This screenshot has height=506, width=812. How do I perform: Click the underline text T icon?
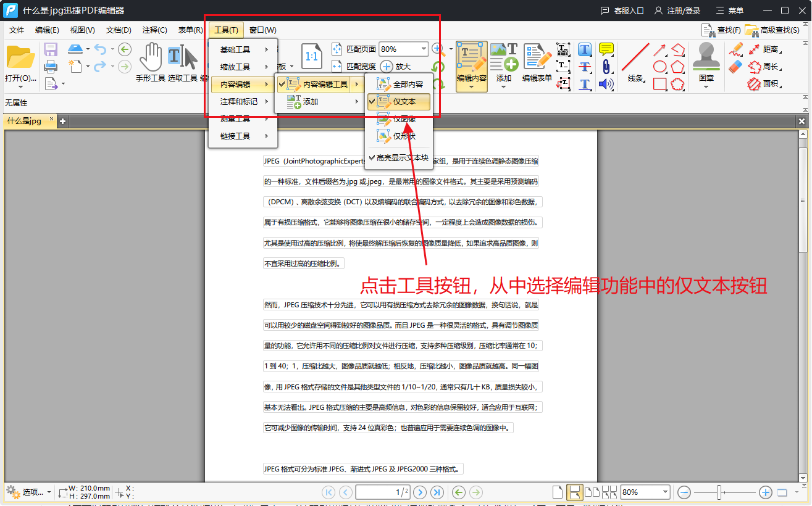[x=585, y=84]
